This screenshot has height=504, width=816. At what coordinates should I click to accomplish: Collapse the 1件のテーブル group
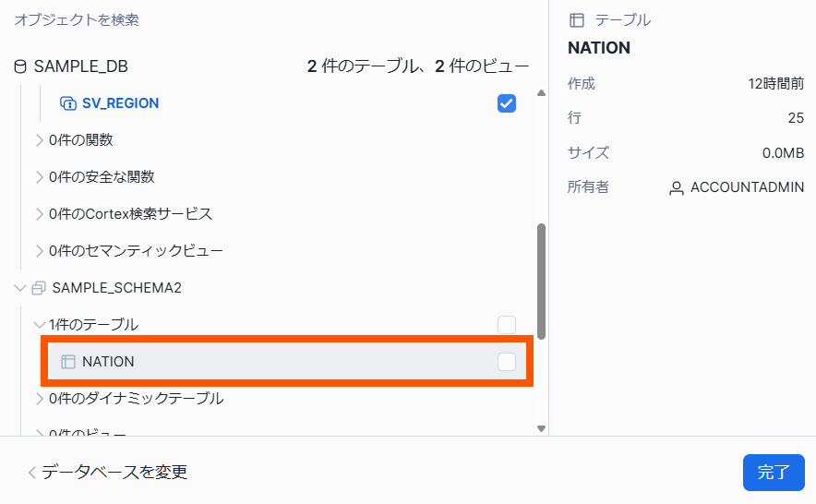coord(39,325)
